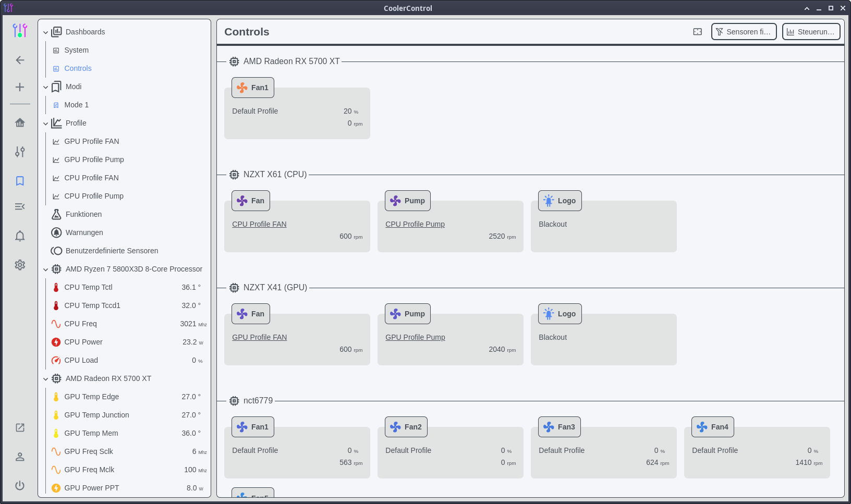851x504 pixels.
Task: Collapse the AMD Radeon RX 5700 XT sidebar section
Action: pos(46,379)
